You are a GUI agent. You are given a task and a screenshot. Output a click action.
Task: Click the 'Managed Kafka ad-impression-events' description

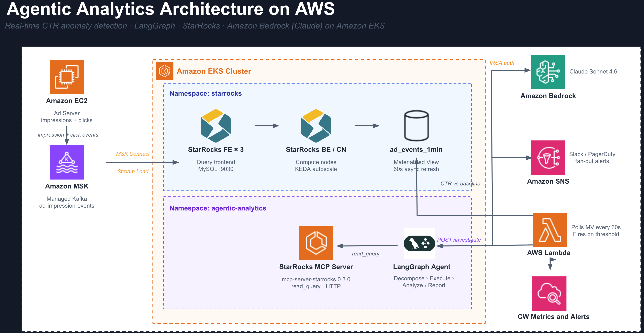(x=67, y=202)
